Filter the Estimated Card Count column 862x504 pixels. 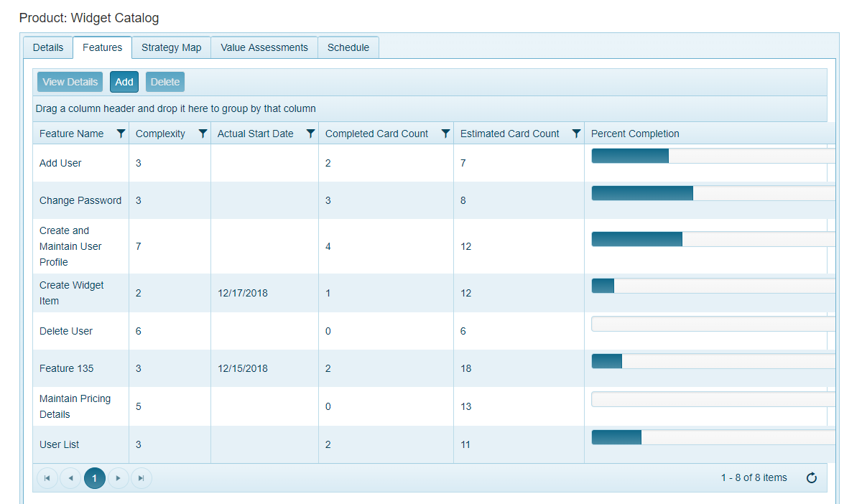576,134
